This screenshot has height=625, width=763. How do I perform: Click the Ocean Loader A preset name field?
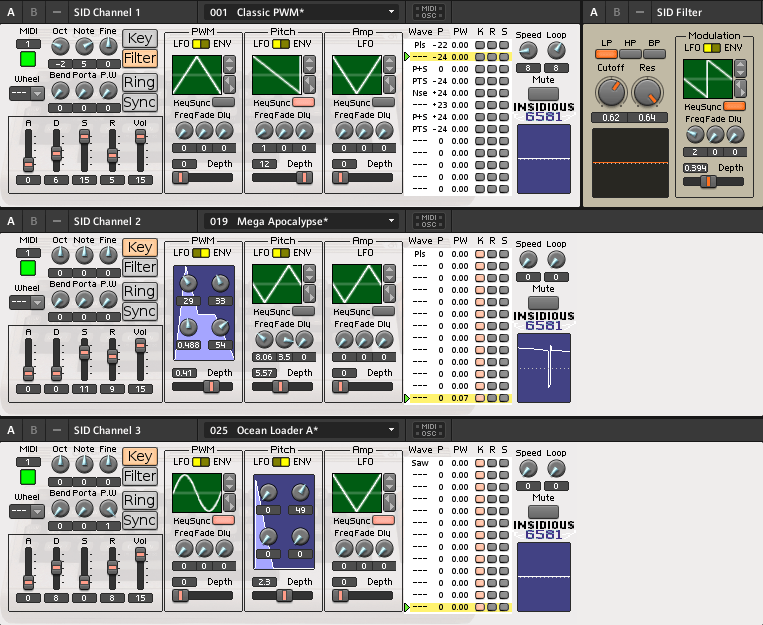(x=300, y=430)
